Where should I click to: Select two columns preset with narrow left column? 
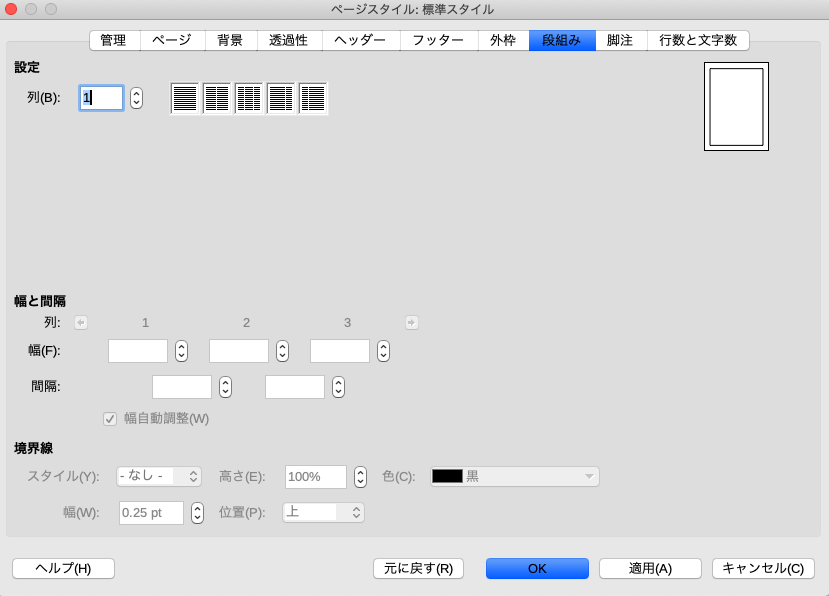click(313, 98)
